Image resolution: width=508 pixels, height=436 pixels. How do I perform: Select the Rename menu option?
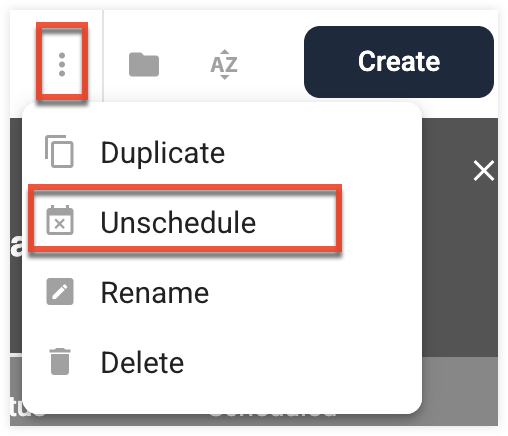click(222, 293)
